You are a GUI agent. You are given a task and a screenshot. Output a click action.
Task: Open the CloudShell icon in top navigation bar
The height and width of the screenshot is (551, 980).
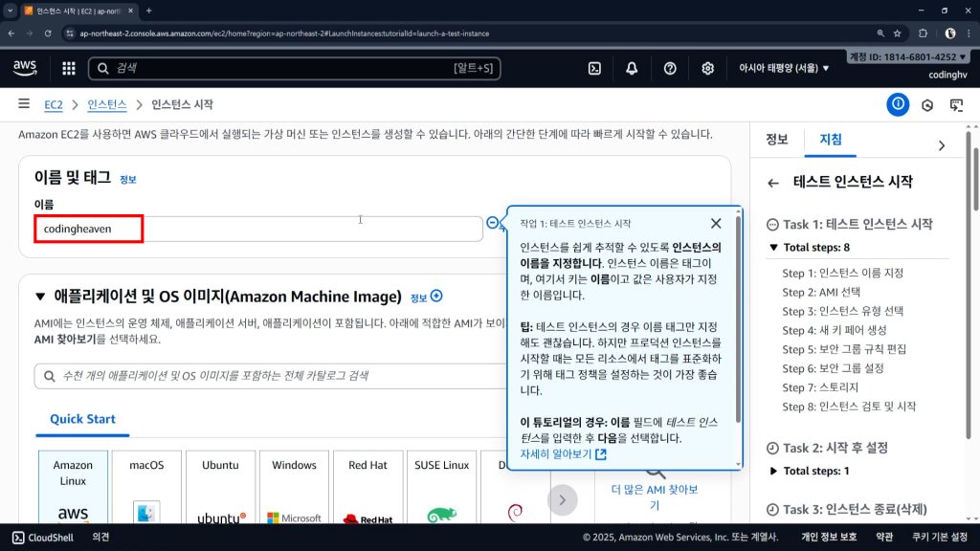[x=594, y=68]
